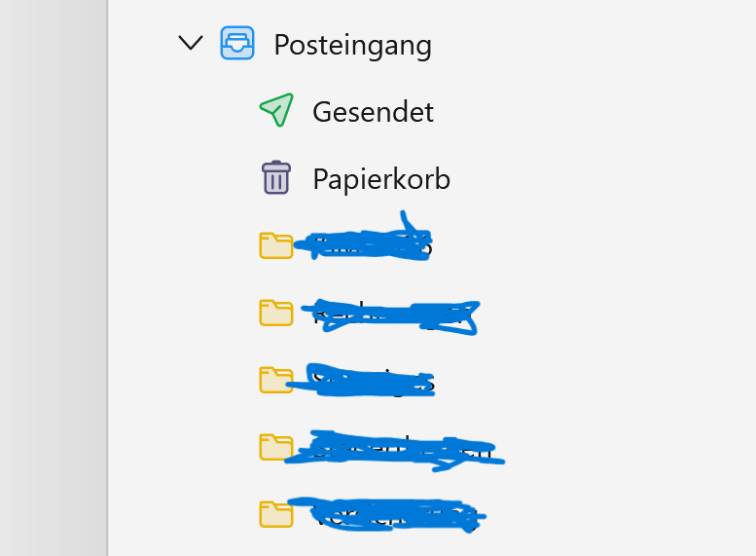Click the vertical divider left of folder pane

point(108,278)
